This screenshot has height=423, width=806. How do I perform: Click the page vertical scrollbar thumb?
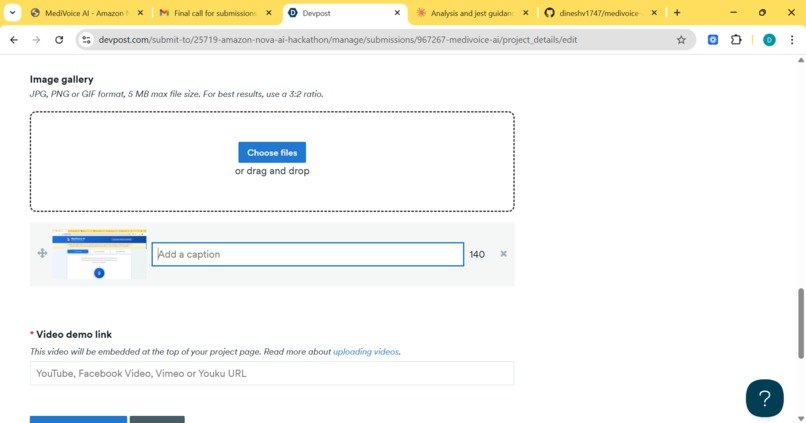800,323
